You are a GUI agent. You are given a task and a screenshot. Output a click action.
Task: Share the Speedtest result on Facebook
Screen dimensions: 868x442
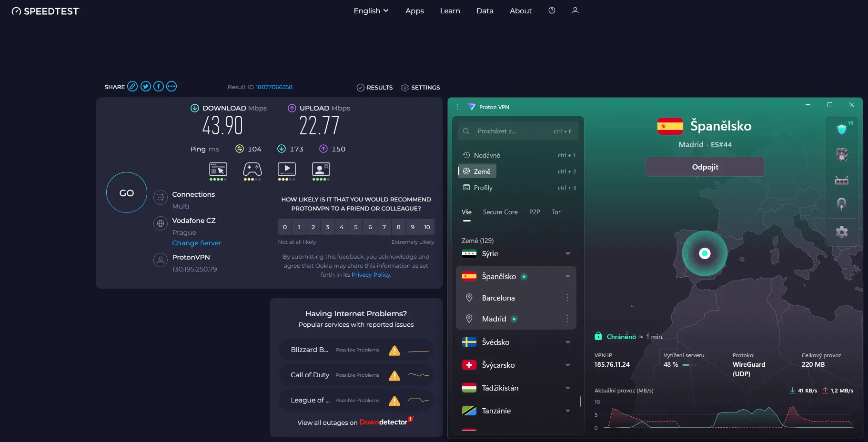click(158, 86)
